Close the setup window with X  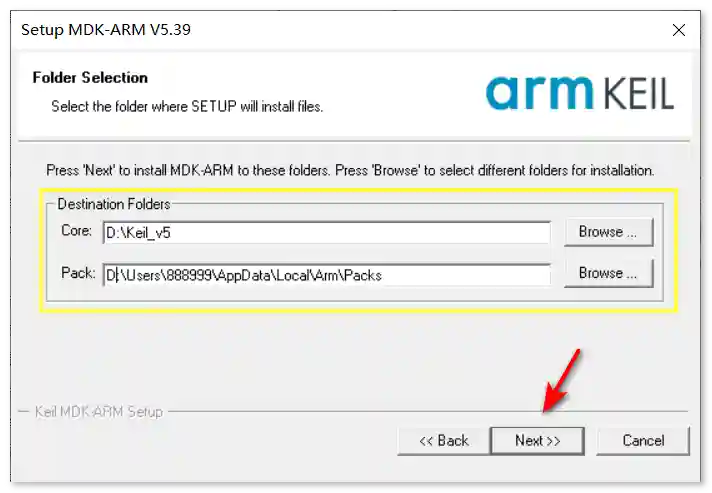[x=679, y=30]
